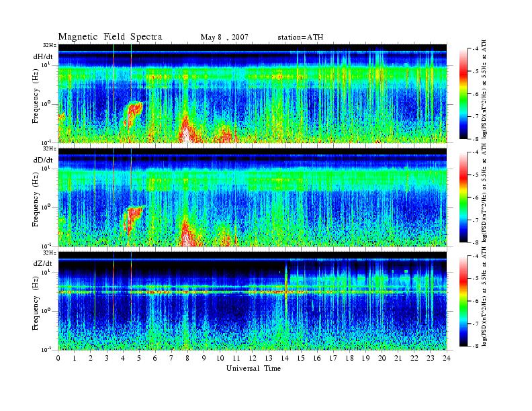The image size is (532, 411).
Task: Click the "32Hz" tick label of top panel
Action: click(x=50, y=45)
